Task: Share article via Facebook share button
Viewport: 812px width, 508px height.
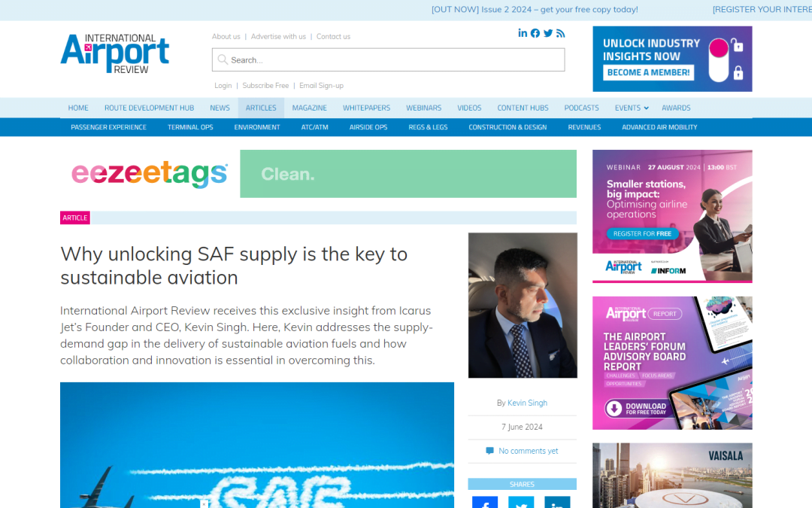Action: pyautogui.click(x=485, y=502)
